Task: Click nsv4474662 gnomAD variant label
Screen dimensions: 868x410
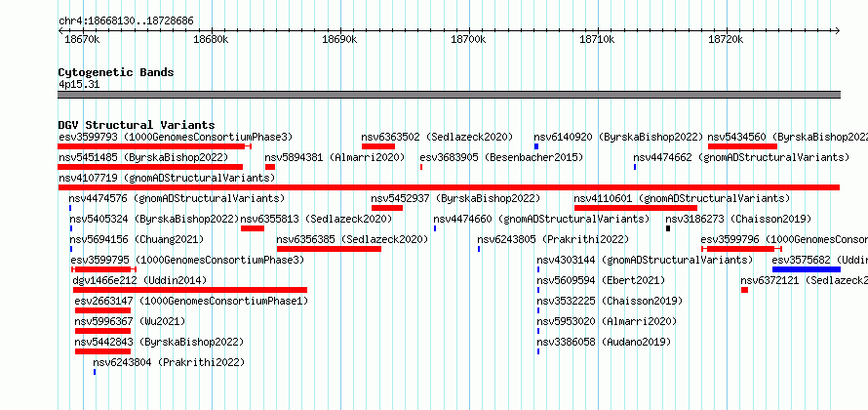Action: (x=741, y=157)
